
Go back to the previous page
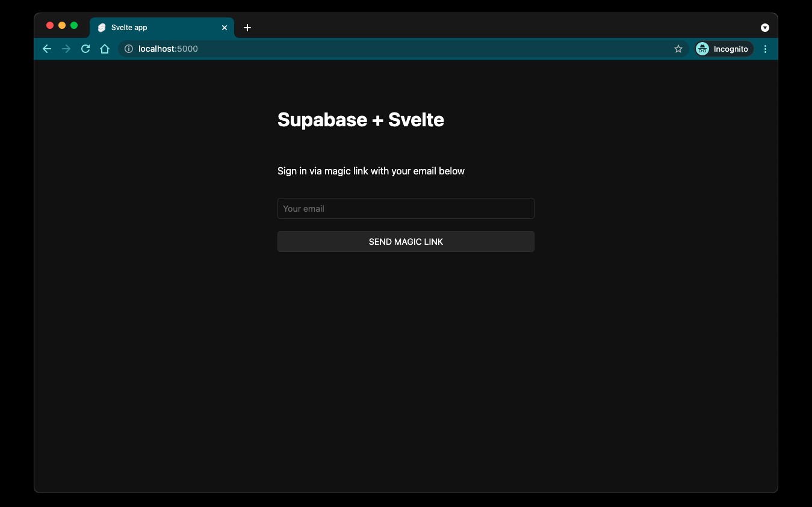pyautogui.click(x=47, y=49)
